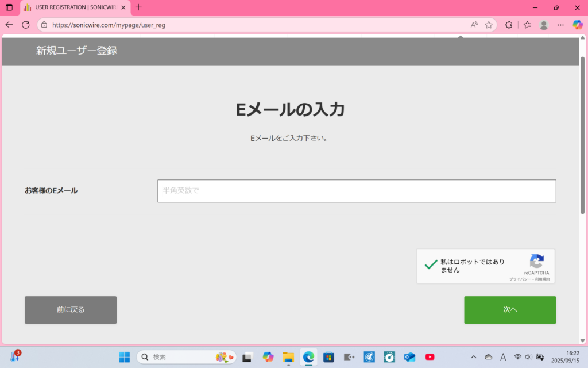Click the user profile avatar icon
The image size is (588, 368).
[x=544, y=25]
